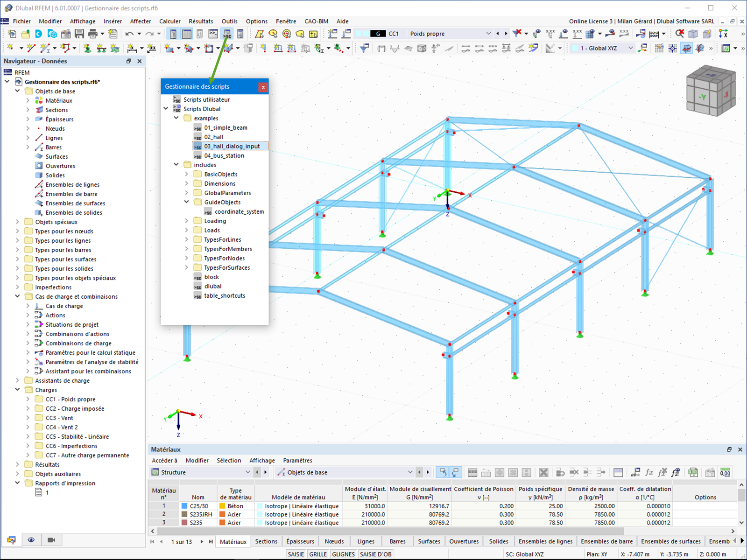Click the new line tool icon

click(x=31, y=48)
